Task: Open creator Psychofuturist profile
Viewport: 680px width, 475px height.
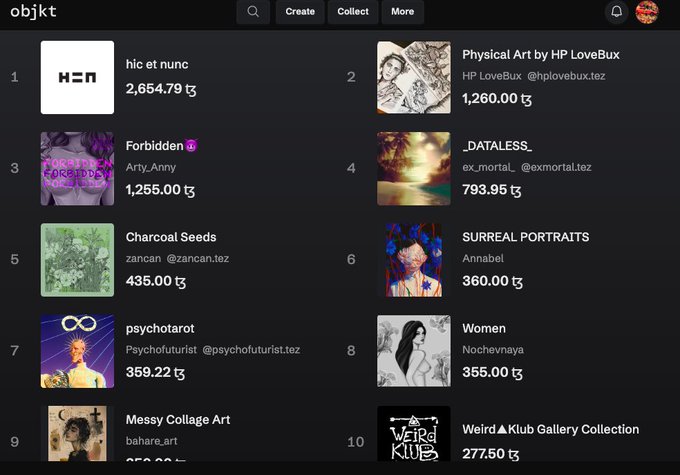Action: [x=161, y=350]
